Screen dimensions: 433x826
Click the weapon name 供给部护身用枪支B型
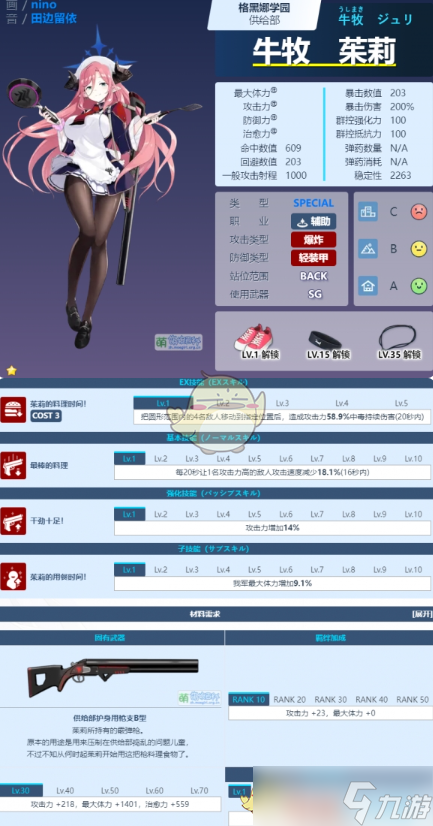pos(112,717)
